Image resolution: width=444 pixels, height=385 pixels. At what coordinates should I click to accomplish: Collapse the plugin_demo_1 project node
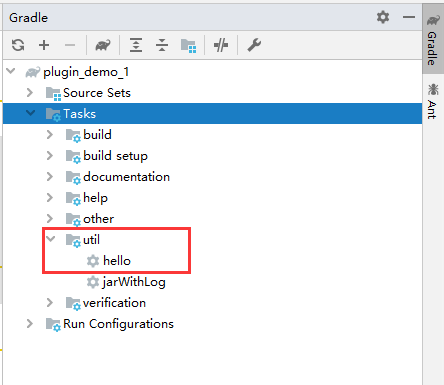pyautogui.click(x=11, y=71)
